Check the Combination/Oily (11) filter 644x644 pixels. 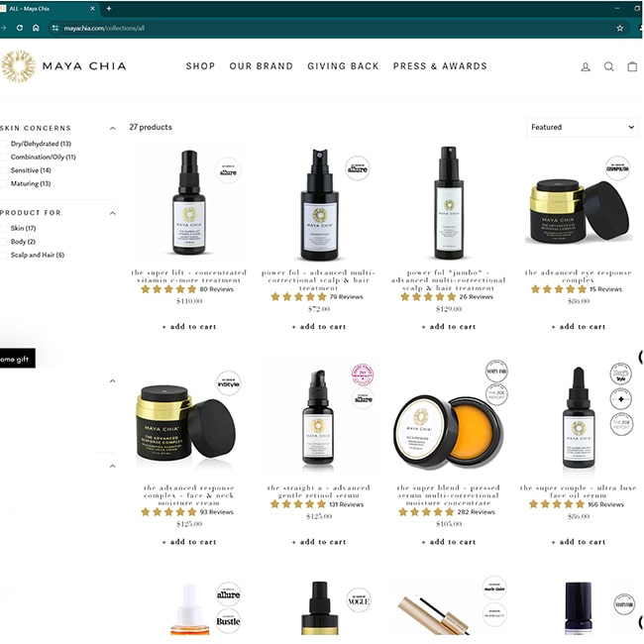(x=4, y=157)
